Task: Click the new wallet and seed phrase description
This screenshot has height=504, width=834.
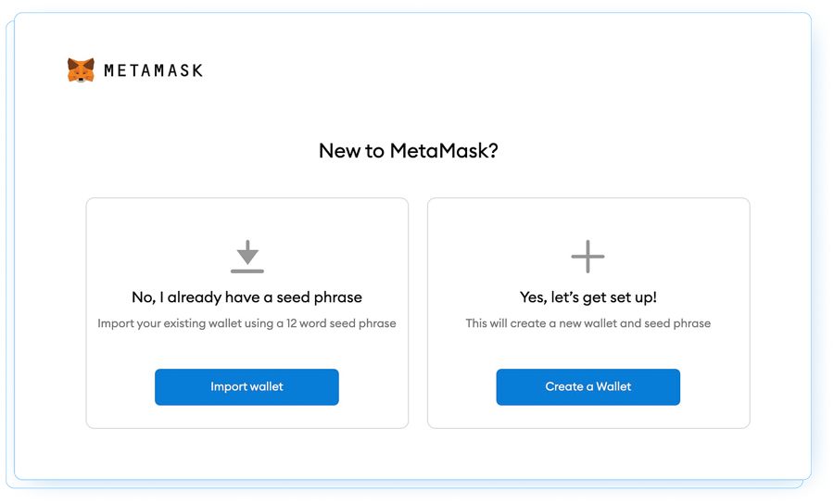Action: coord(588,323)
